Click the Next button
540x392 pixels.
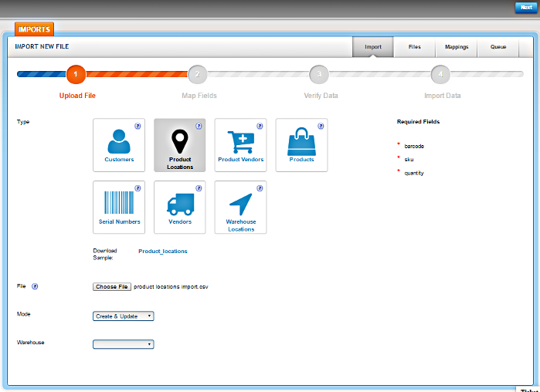pyautogui.click(x=525, y=7)
